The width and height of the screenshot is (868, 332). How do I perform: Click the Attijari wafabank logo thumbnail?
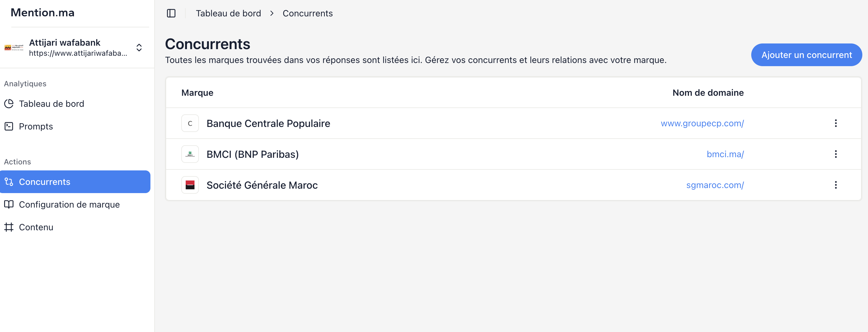(x=14, y=48)
